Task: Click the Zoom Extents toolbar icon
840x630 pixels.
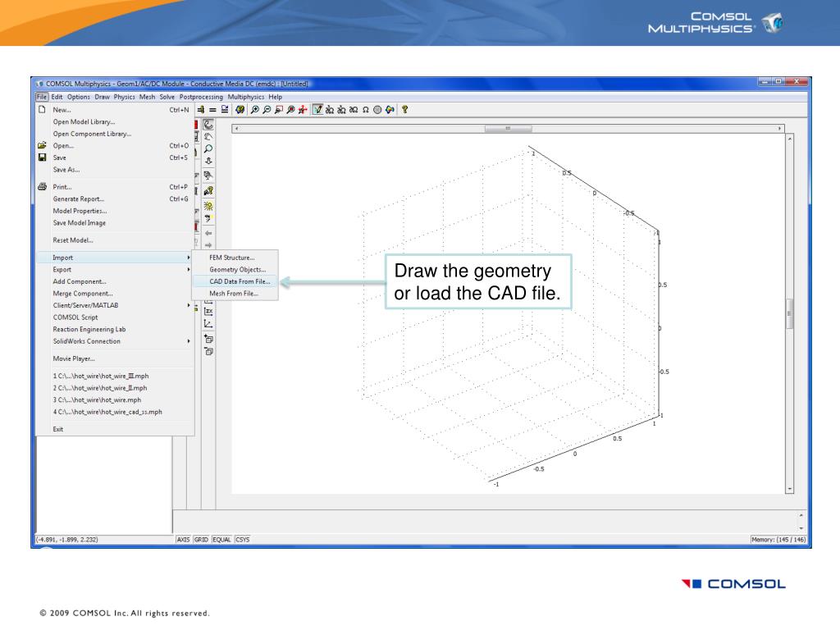Action: pos(290,110)
